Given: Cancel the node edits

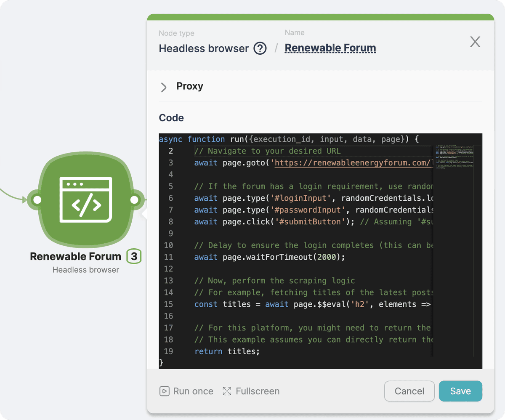Looking at the screenshot, I should (409, 391).
